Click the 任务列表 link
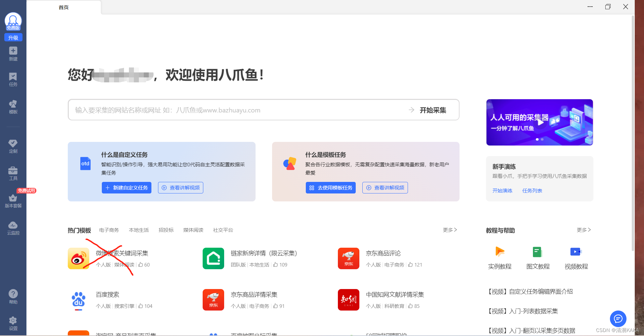 (x=532, y=190)
